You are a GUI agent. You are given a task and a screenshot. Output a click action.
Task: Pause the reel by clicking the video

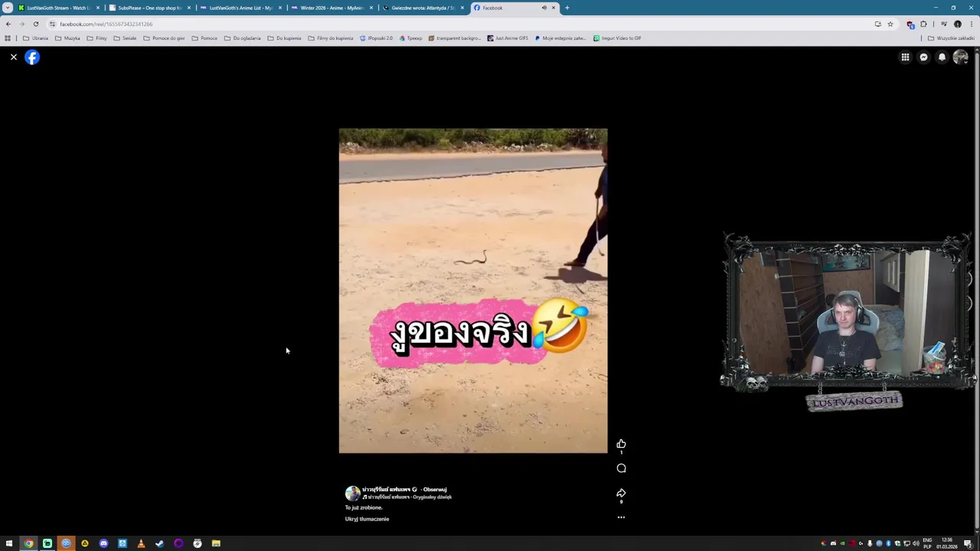[x=473, y=291]
